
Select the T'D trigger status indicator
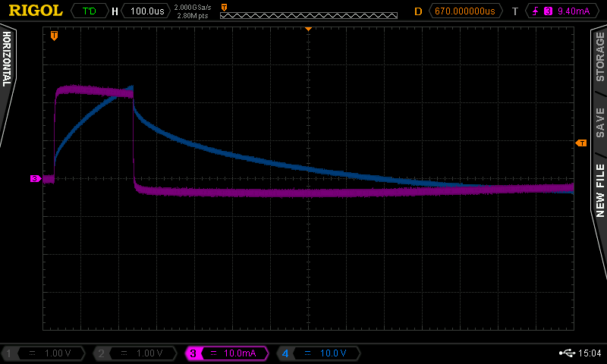90,11
